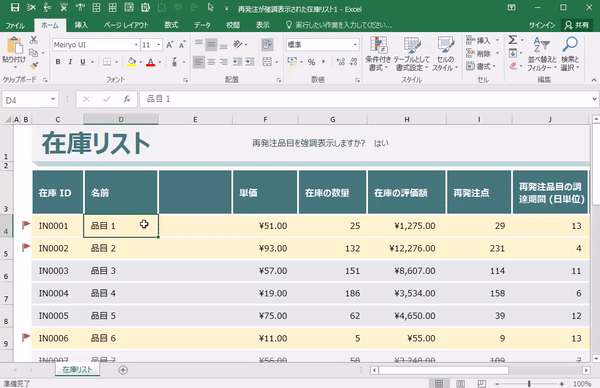Open 並べ替えとフィルター sort and filter
The height and width of the screenshot is (388, 600).
click(541, 54)
